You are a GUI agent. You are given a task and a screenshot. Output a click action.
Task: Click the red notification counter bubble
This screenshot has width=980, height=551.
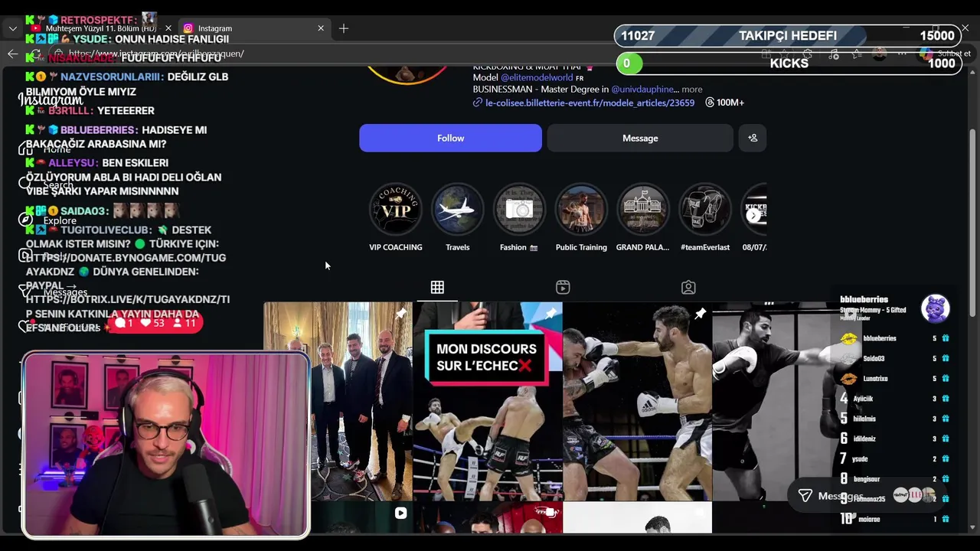[x=157, y=323]
